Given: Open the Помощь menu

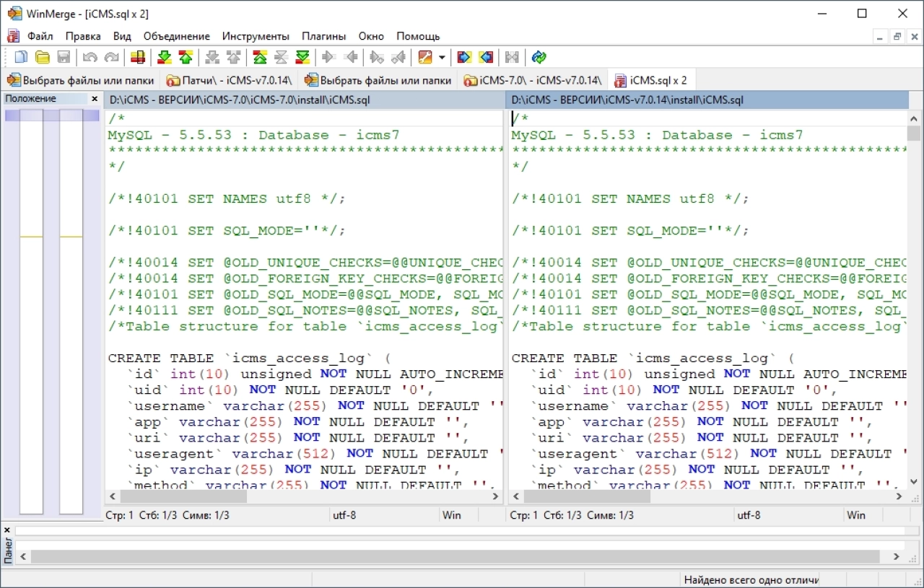Looking at the screenshot, I should 418,36.
